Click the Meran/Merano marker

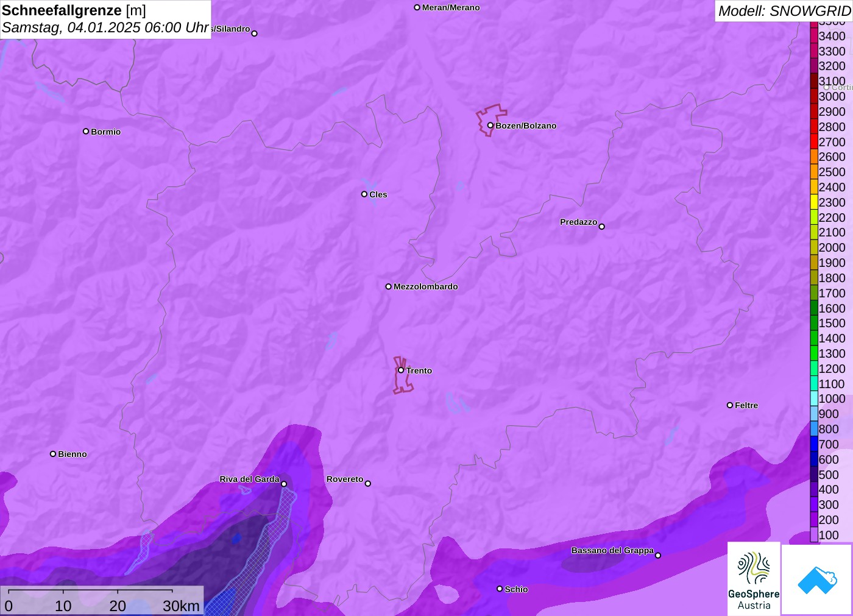417,7
